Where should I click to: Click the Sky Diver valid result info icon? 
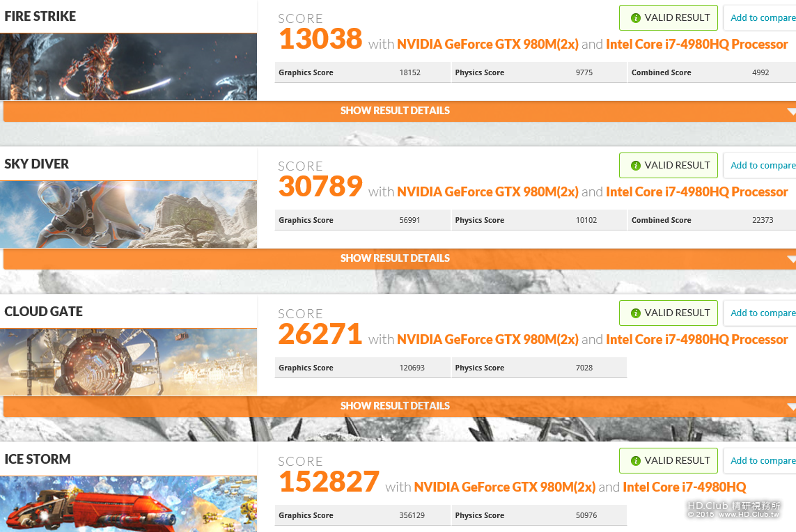[635, 166]
